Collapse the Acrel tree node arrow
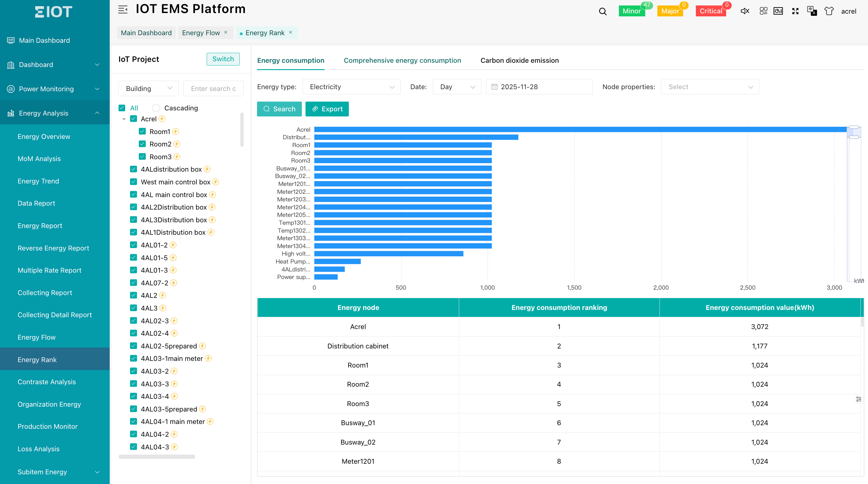This screenshot has height=484, width=868. [124, 119]
